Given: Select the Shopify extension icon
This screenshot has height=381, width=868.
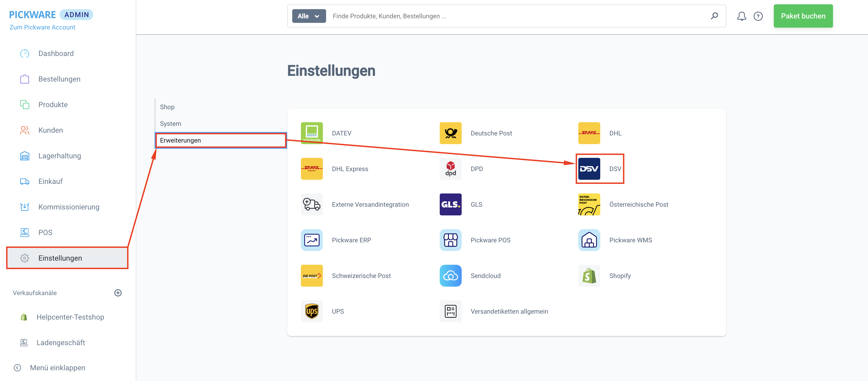Looking at the screenshot, I should tap(589, 276).
